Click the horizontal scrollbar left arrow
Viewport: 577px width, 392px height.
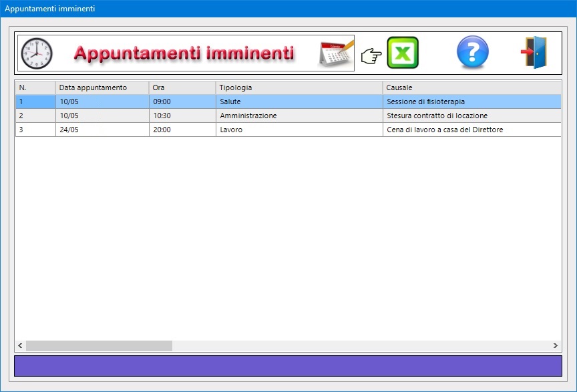click(x=21, y=346)
